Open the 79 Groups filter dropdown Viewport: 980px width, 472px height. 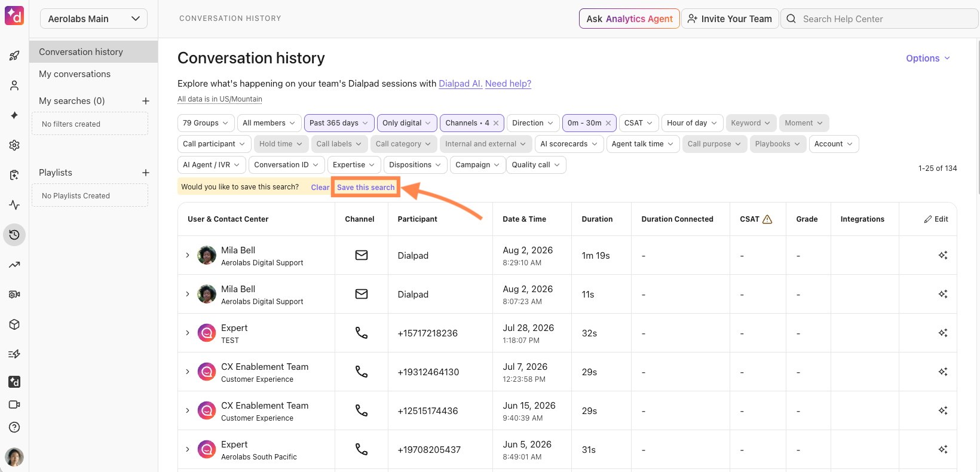coord(206,123)
